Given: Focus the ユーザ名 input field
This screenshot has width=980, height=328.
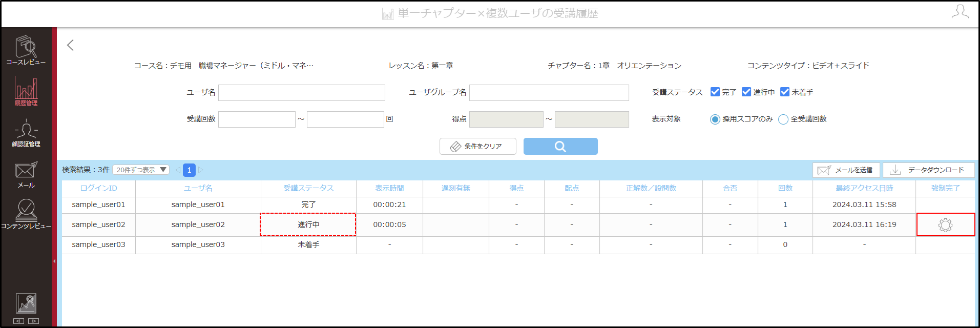Looking at the screenshot, I should [x=302, y=93].
